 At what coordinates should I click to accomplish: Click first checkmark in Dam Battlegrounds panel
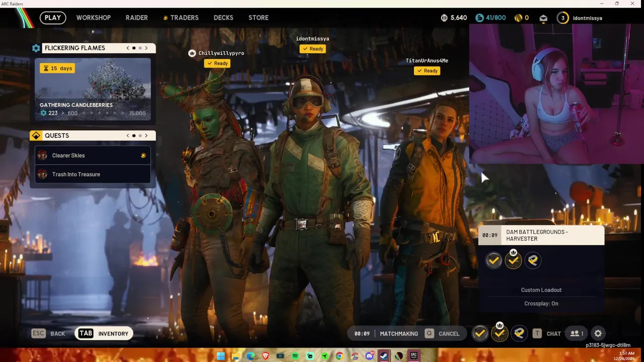(494, 260)
